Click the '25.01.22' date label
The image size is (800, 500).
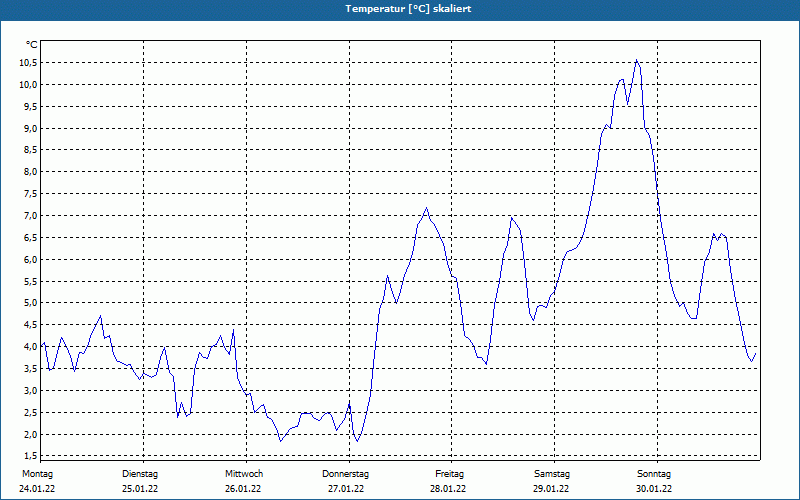click(140, 489)
